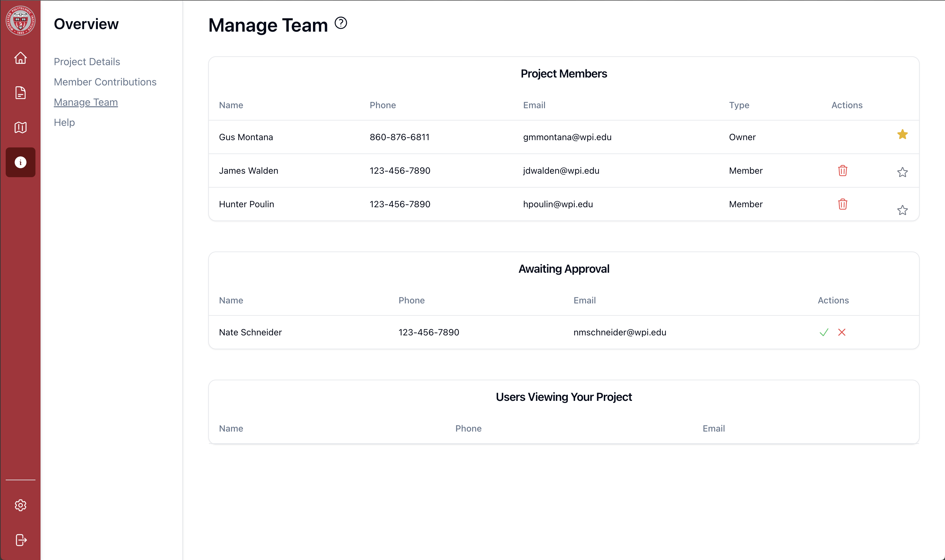Select the Home icon in the sidebar
The width and height of the screenshot is (945, 560).
(20, 58)
